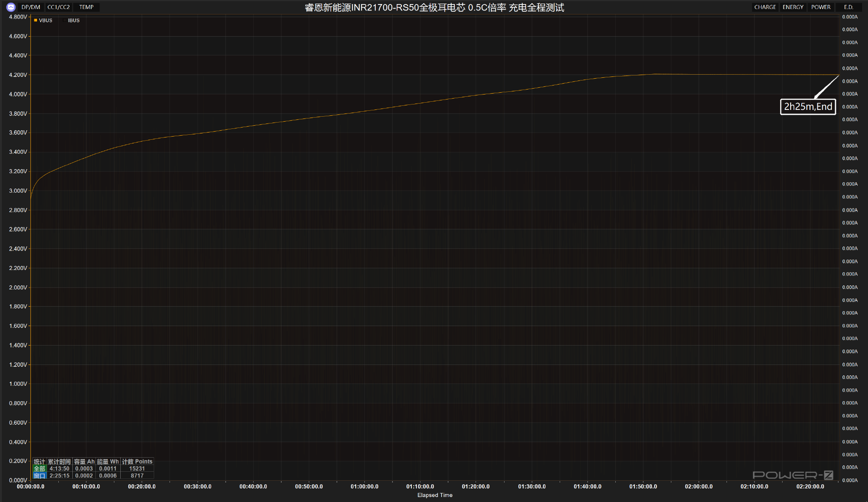The image size is (868, 502).
Task: Open the DP/DM tab
Action: (x=31, y=7)
